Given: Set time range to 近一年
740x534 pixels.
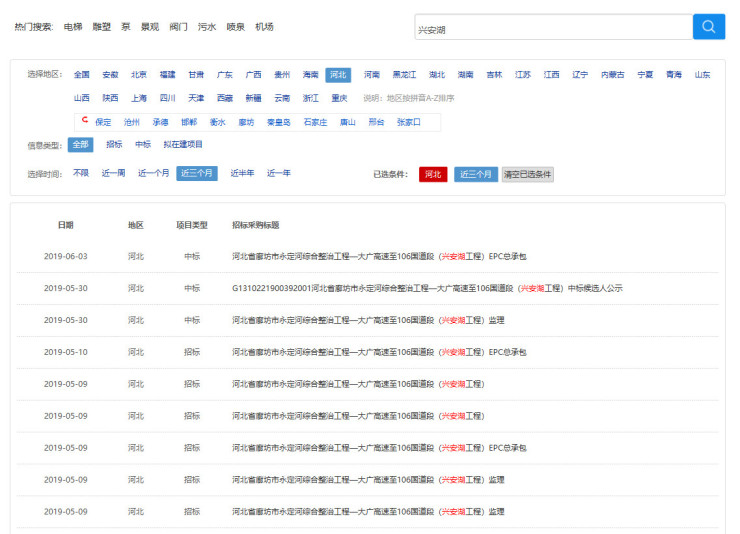Looking at the screenshot, I should coord(278,173).
